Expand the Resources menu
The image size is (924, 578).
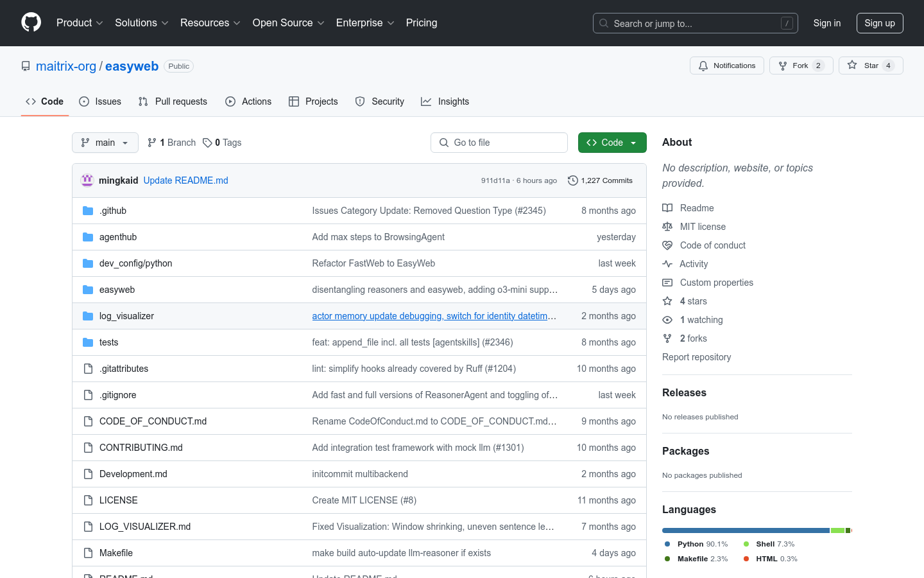(210, 22)
